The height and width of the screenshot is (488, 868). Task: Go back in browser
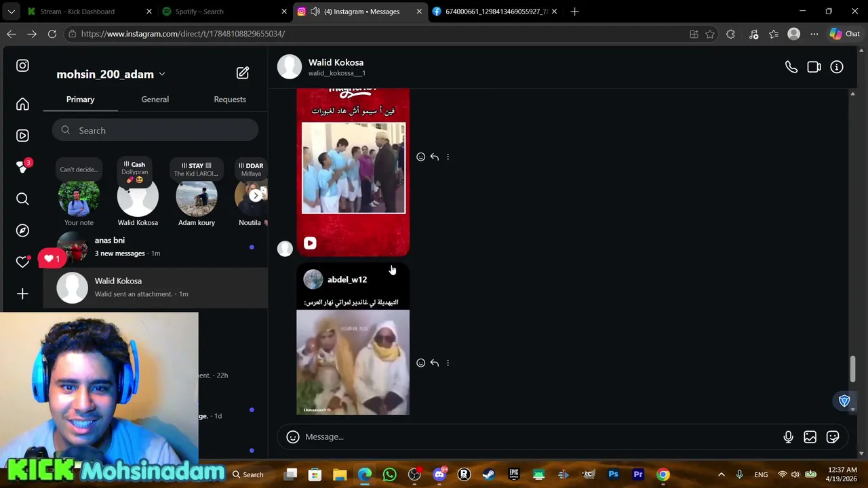point(12,34)
